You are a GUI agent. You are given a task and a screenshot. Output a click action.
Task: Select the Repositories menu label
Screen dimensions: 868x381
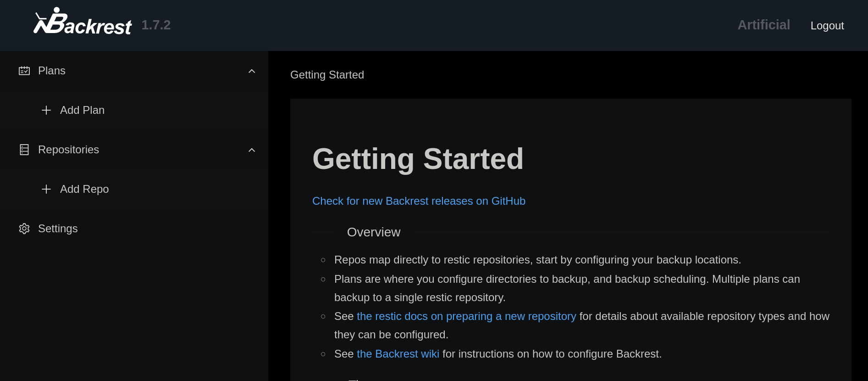68,150
